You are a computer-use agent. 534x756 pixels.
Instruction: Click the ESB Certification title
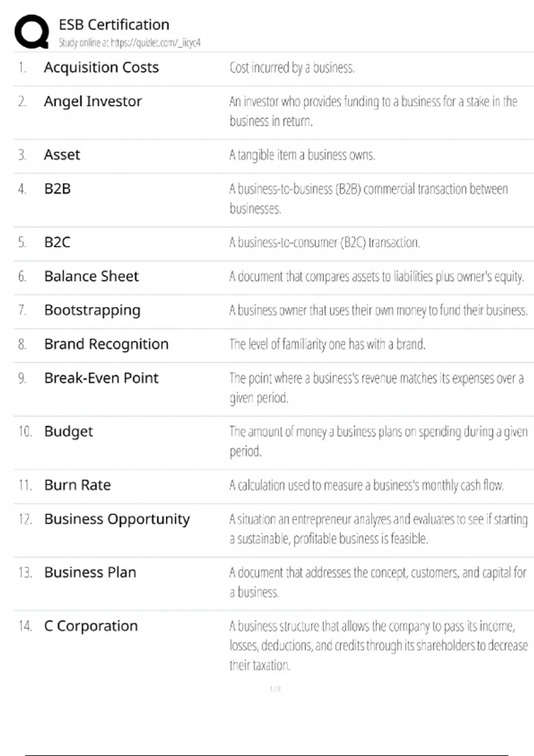coord(114,24)
